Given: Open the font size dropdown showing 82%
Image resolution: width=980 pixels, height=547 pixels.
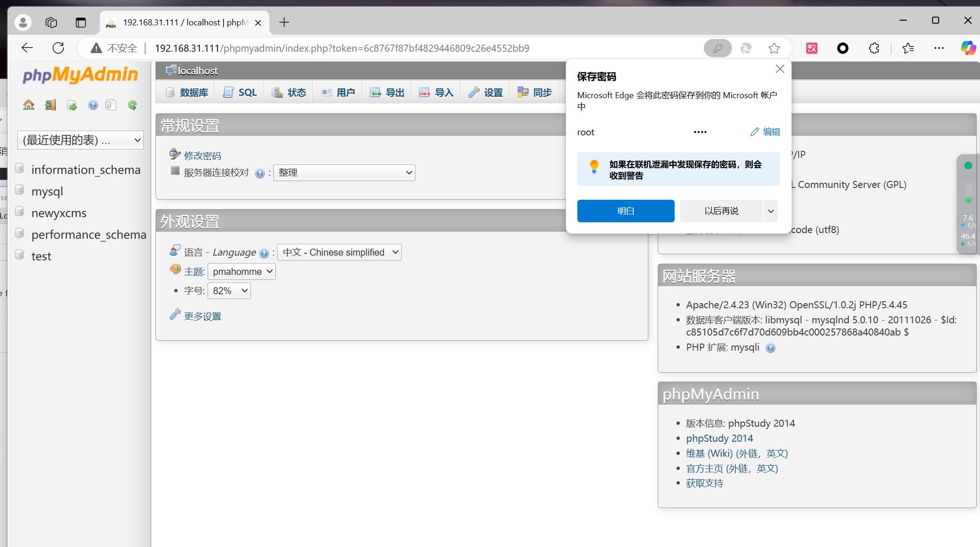Looking at the screenshot, I should [229, 291].
